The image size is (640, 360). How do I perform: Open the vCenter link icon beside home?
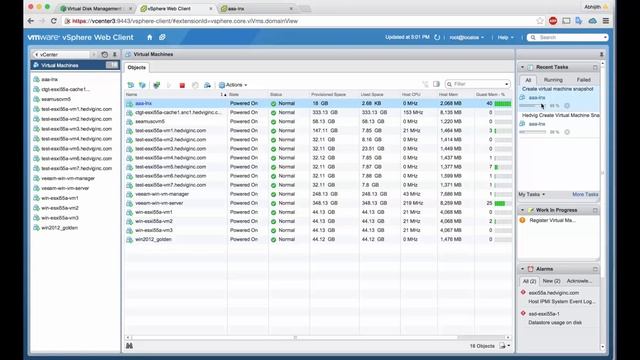tap(162, 37)
